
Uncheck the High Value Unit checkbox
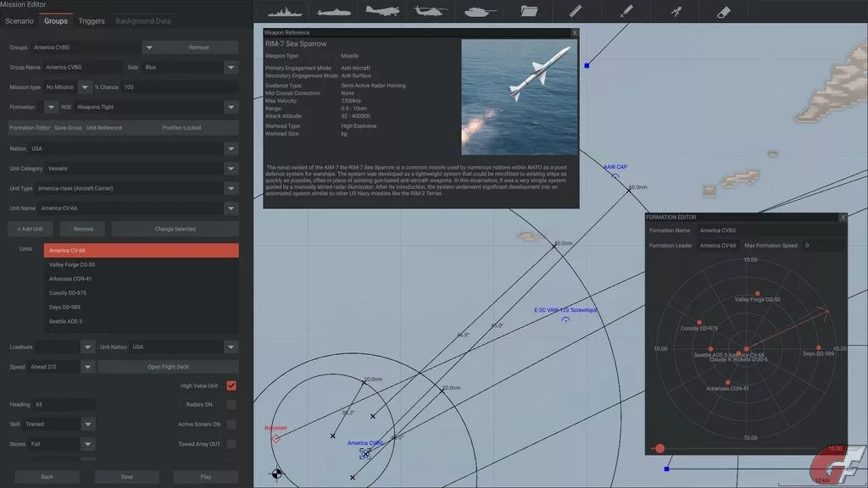pyautogui.click(x=231, y=385)
